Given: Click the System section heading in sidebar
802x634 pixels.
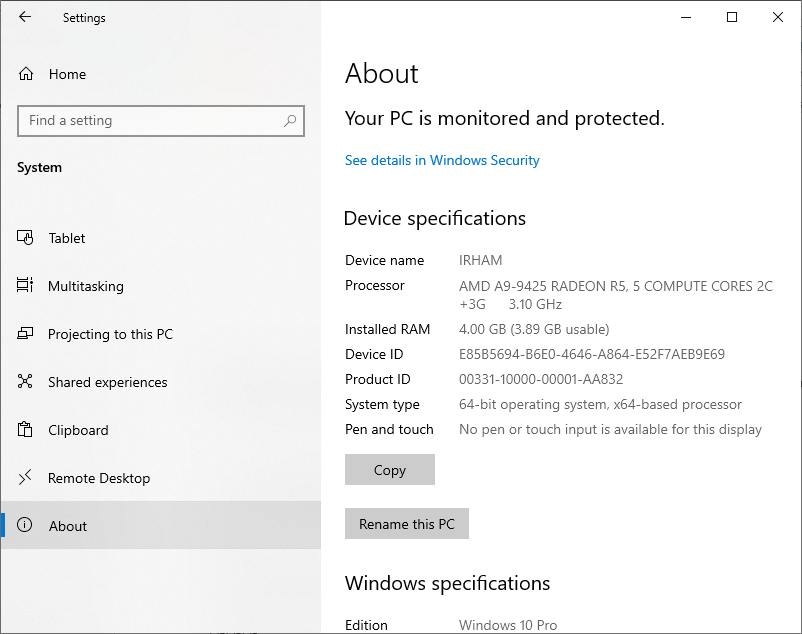Looking at the screenshot, I should pos(39,168).
